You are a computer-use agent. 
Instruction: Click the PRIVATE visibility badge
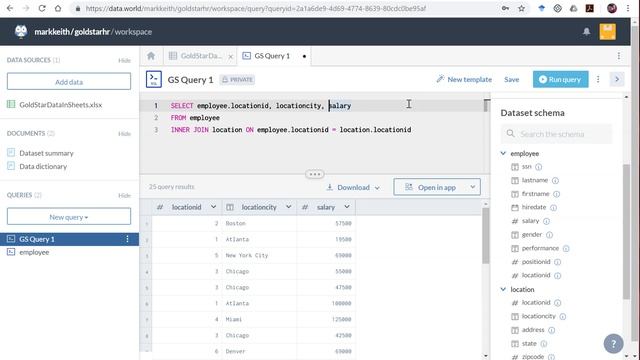(238, 80)
